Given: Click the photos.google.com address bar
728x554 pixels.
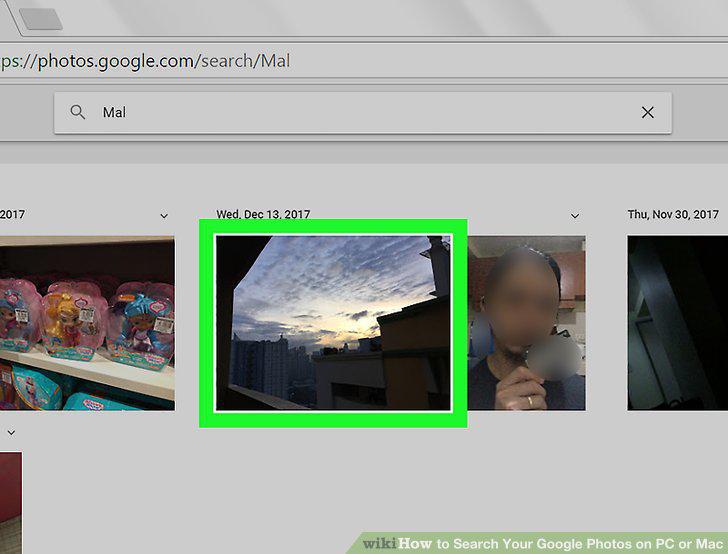Looking at the screenshot, I should 364,61.
